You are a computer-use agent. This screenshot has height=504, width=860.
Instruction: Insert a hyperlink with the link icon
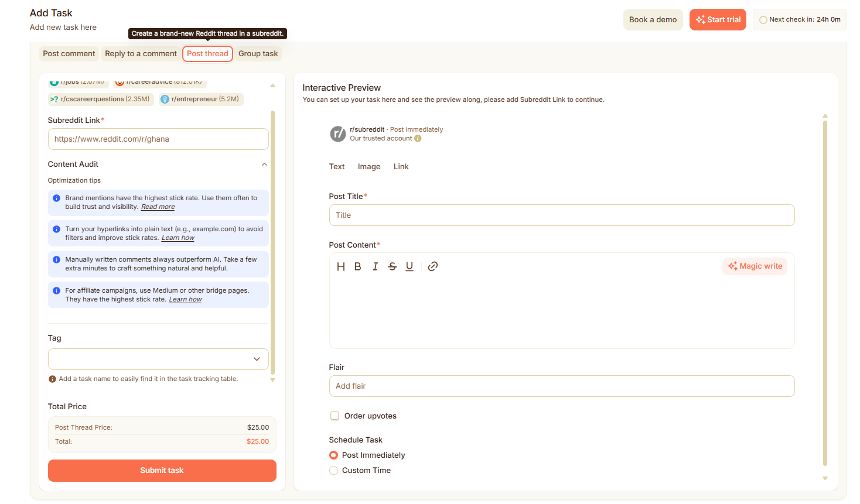433,266
